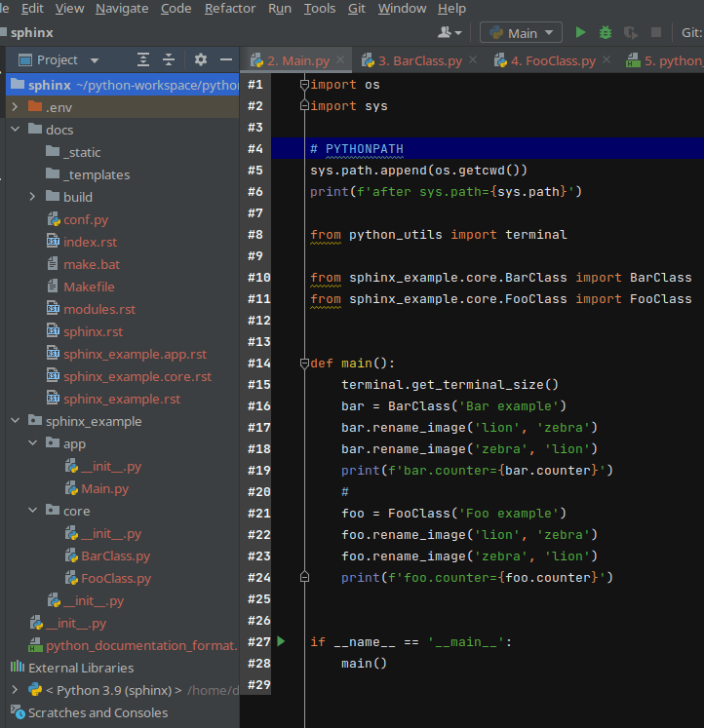The width and height of the screenshot is (704, 728).
Task: Close the Main.py editor tab
Action: coord(340,59)
